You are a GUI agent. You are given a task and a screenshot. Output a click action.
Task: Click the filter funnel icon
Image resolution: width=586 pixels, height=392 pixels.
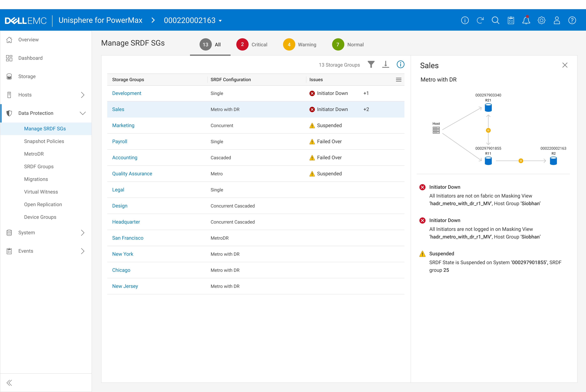[x=371, y=64]
